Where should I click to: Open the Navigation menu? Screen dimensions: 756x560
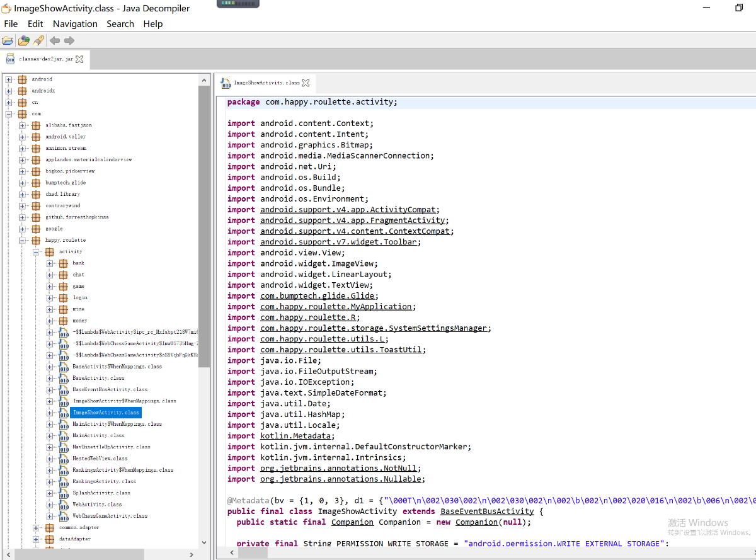(x=75, y=24)
